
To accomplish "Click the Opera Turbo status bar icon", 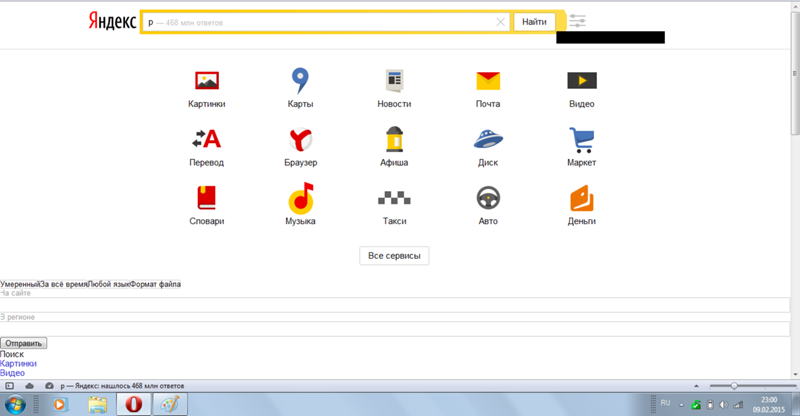I will point(49,386).
